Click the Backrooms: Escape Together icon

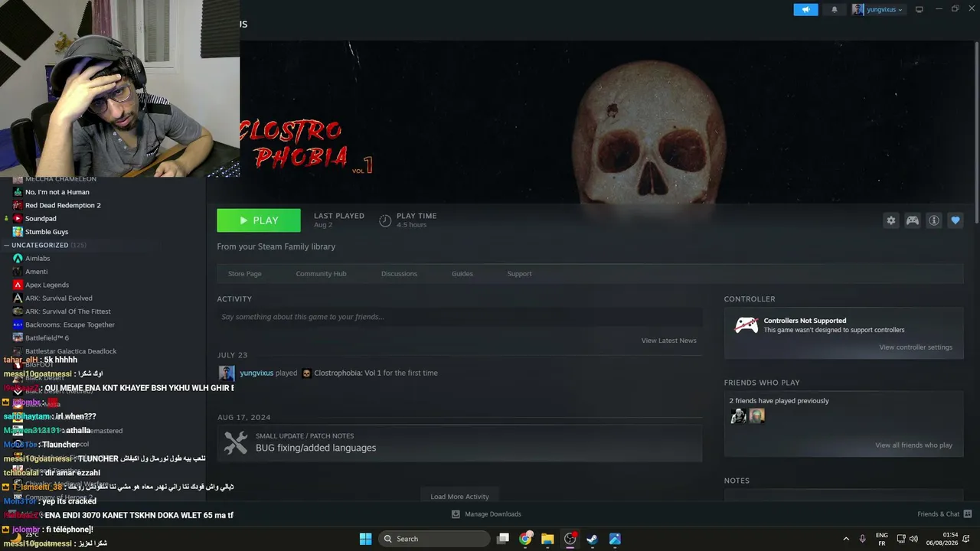(x=18, y=324)
